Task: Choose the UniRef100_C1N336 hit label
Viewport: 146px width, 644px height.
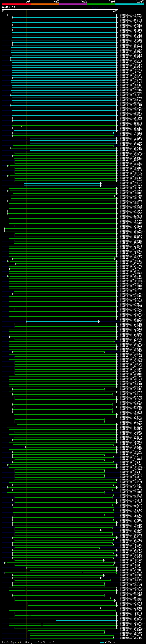Action: (131, 135)
